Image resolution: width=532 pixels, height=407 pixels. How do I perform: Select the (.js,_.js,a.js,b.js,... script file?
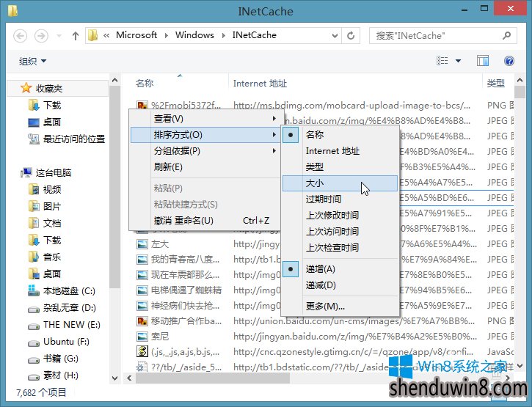178,352
